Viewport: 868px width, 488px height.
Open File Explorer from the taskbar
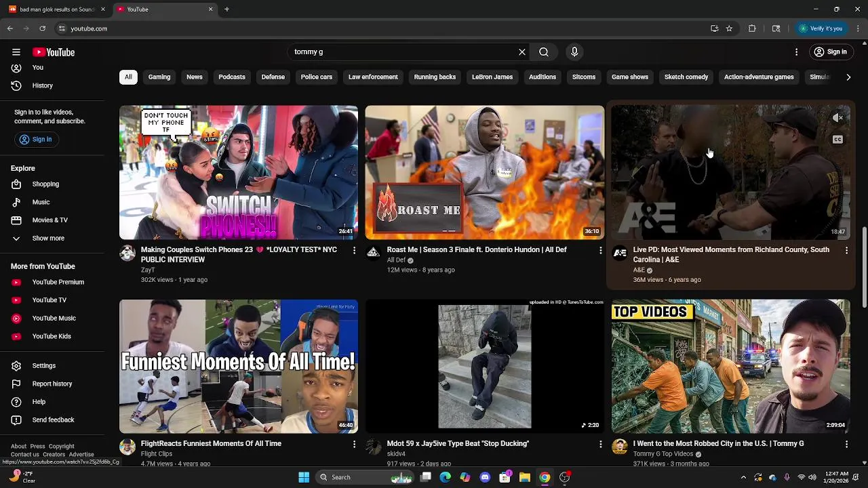524,477
